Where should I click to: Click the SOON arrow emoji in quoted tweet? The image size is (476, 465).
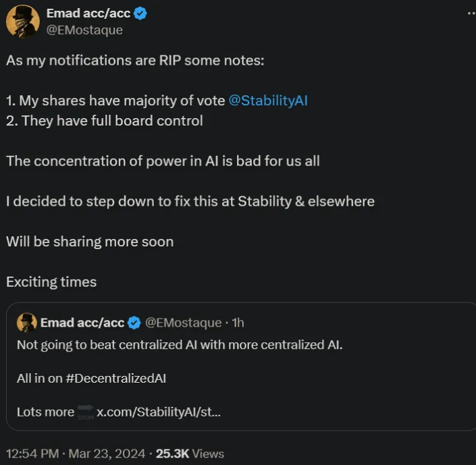[85, 411]
